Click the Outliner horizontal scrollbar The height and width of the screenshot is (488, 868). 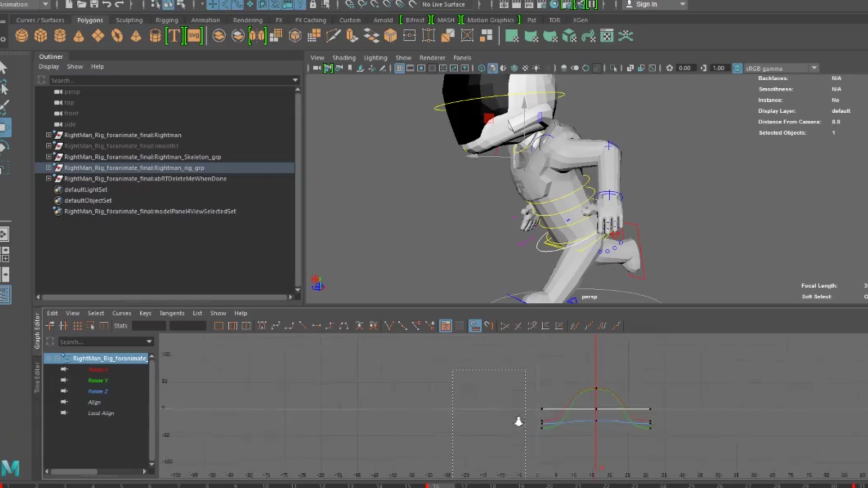pyautogui.click(x=163, y=297)
